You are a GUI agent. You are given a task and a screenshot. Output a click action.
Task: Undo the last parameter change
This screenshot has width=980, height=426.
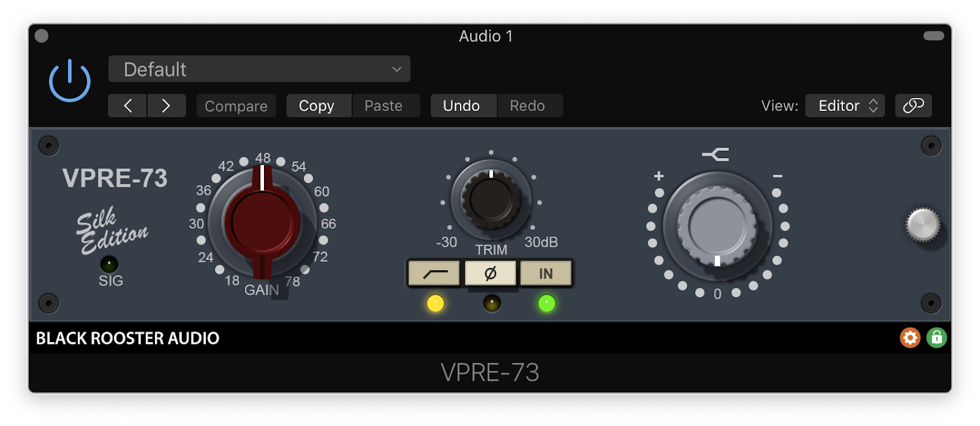(x=461, y=105)
